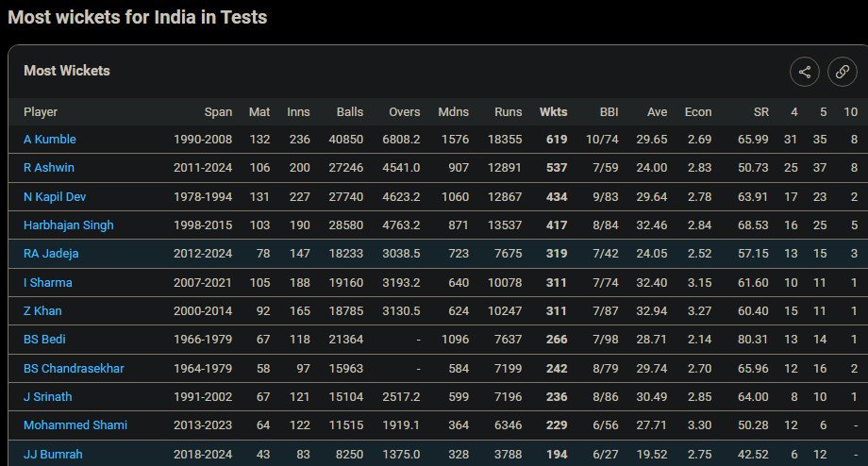Select N Kapil Dev player link

point(55,197)
